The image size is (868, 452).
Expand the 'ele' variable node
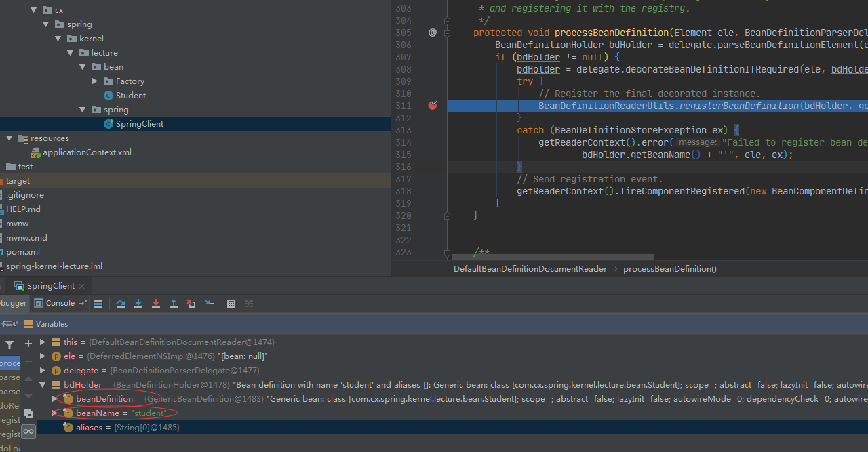pyautogui.click(x=43, y=356)
